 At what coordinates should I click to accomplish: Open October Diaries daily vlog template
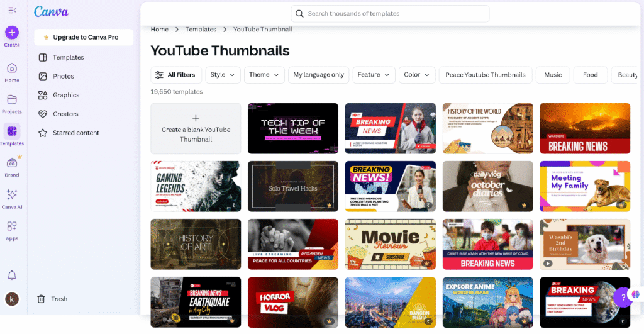click(488, 187)
